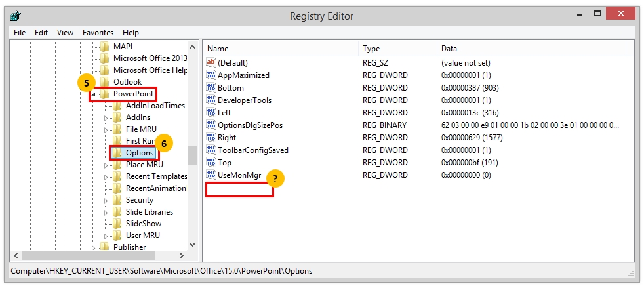Select the ToolbarConfigSaved value name

(x=253, y=150)
